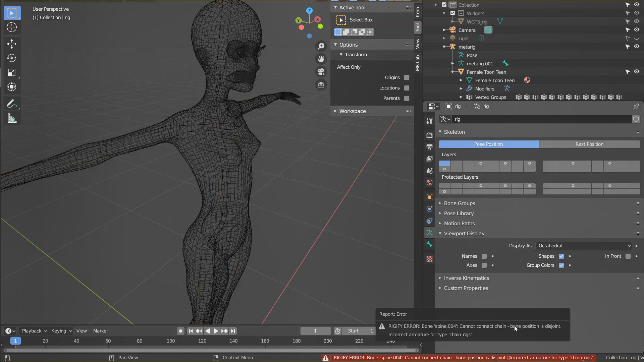Switch armature to Rest Position
644x362 pixels.
pyautogui.click(x=589, y=144)
